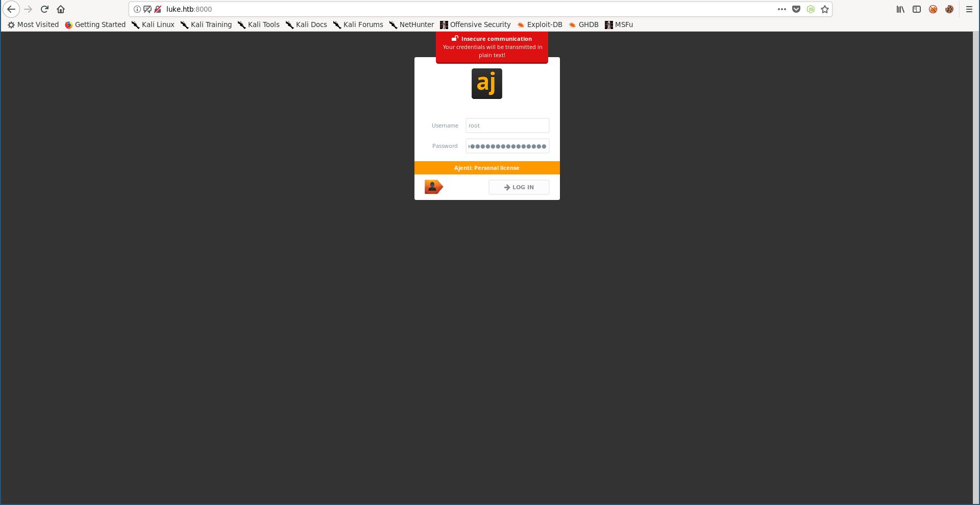Open the Most Visited bookmarks folder
Screen dimensions: 980x505
[x=33, y=24]
